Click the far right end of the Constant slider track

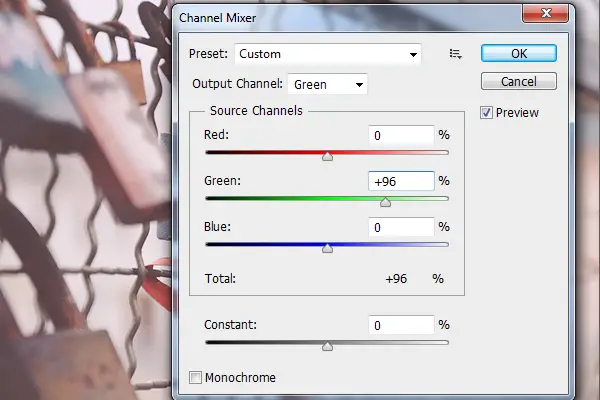click(447, 342)
